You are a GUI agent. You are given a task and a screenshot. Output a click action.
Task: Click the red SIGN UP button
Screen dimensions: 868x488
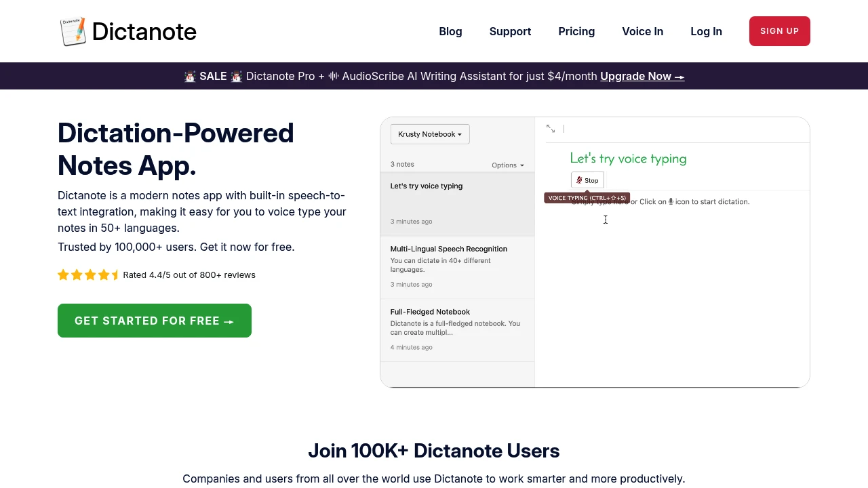[779, 31]
